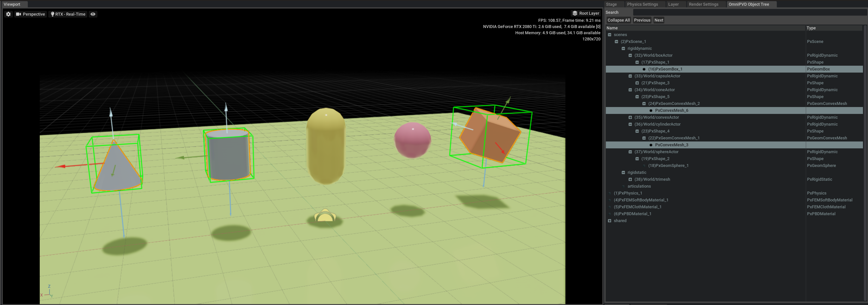
Task: Open viewport settings gear menu
Action: pos(9,14)
